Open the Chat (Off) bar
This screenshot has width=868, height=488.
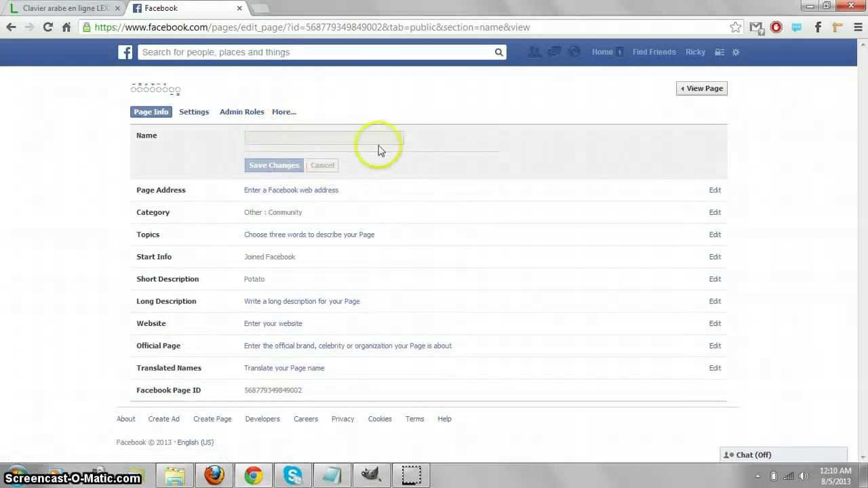783,455
